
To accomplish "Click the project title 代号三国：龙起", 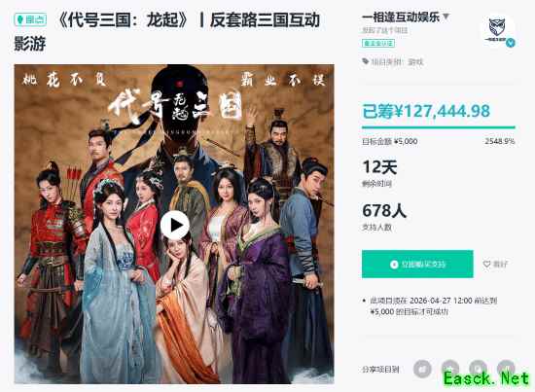I will click(123, 20).
